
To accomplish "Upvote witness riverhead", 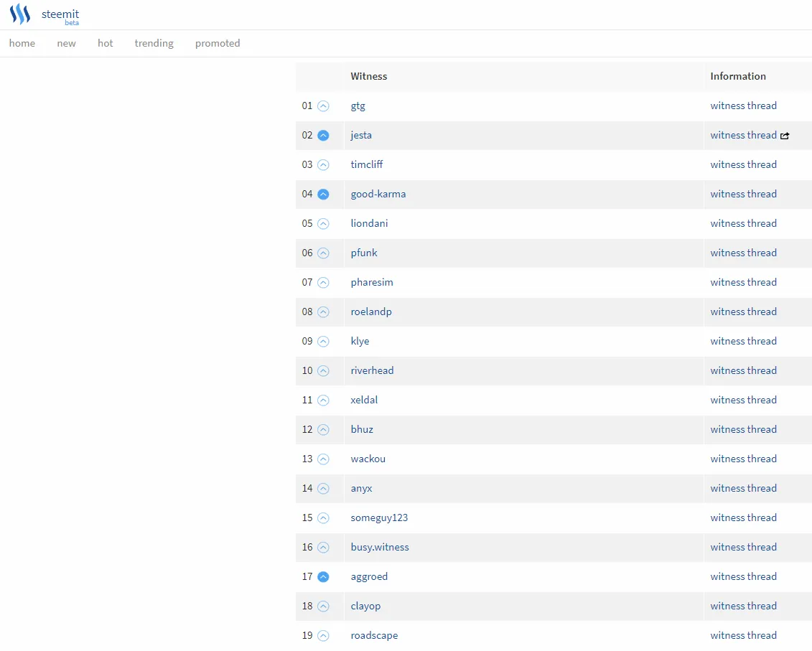I will [323, 371].
